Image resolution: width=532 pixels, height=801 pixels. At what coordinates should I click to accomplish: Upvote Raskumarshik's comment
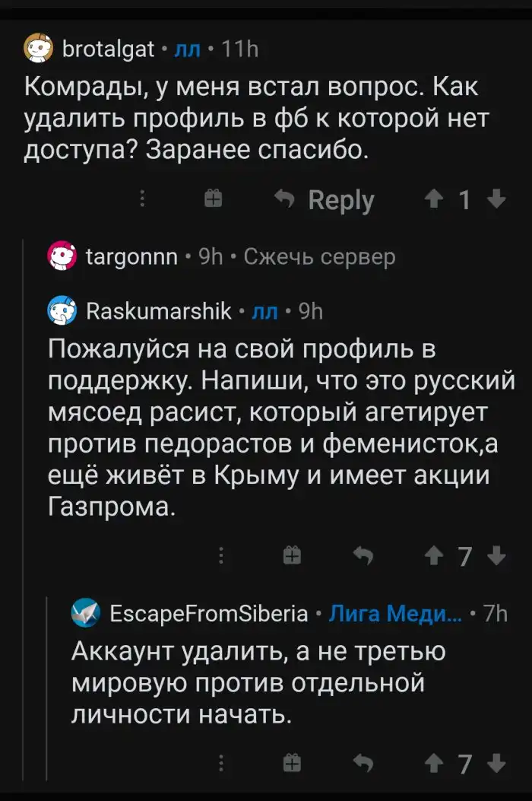434,556
